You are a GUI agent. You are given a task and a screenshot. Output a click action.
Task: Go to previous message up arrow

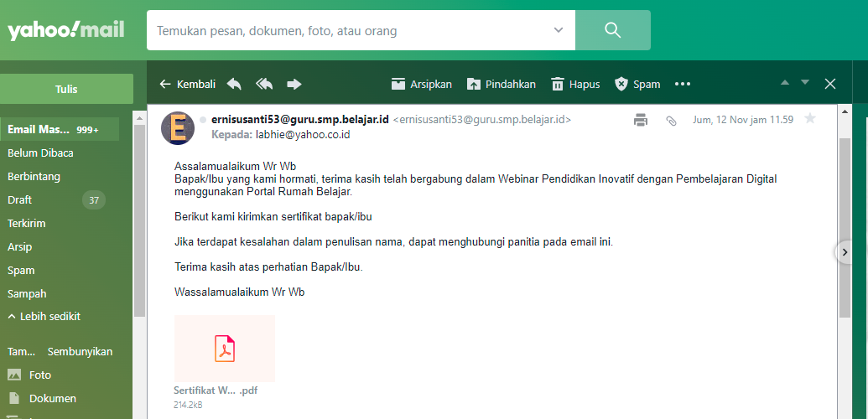click(785, 83)
